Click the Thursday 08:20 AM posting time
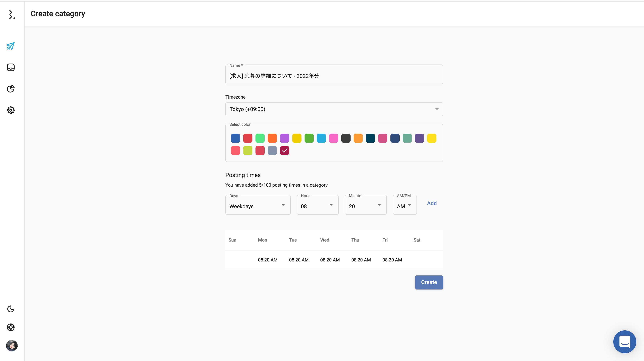Screen dimensions: 644x361 point(361,260)
